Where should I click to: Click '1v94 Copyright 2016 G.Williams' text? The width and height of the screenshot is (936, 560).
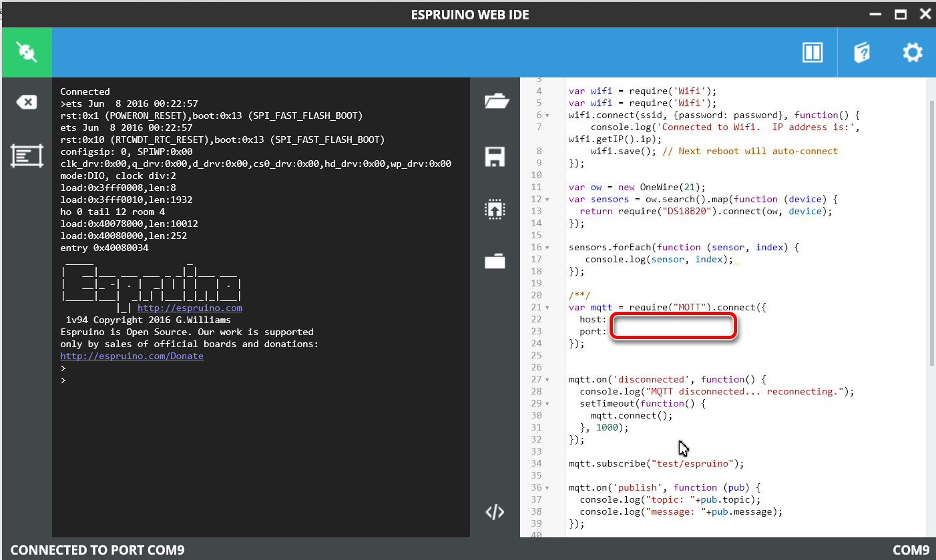click(148, 320)
